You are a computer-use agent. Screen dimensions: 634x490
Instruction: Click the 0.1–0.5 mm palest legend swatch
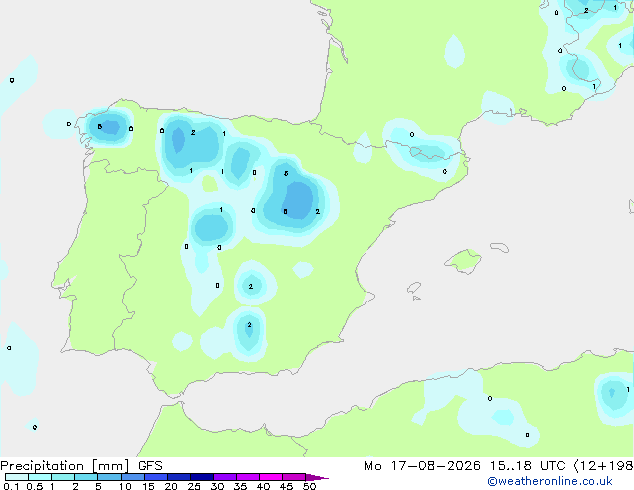17,477
